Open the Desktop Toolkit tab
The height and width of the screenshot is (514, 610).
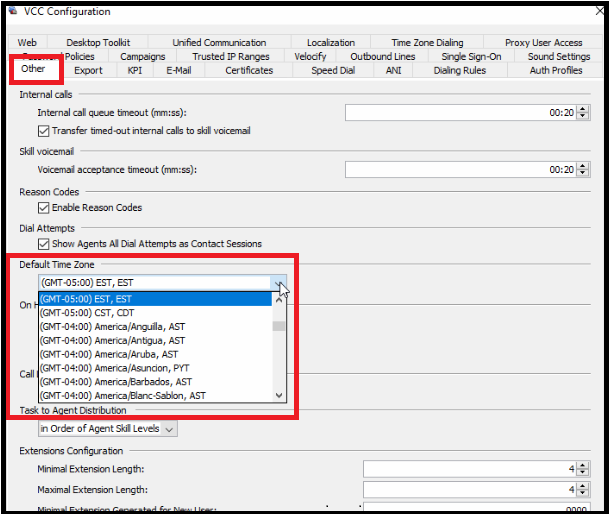pos(98,42)
